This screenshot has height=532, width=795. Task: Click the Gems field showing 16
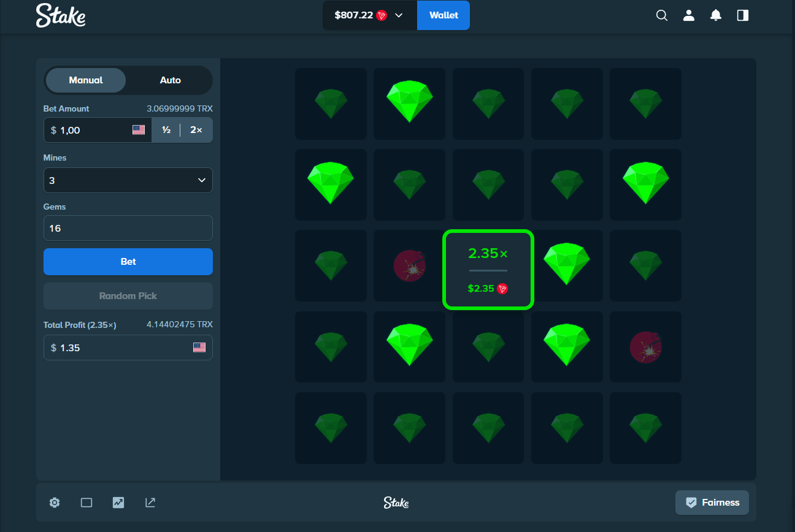pyautogui.click(x=128, y=228)
